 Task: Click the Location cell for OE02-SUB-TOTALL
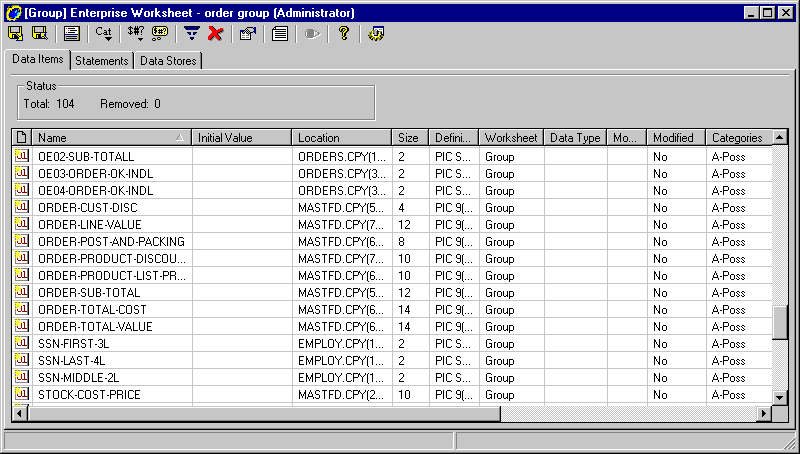[342, 157]
